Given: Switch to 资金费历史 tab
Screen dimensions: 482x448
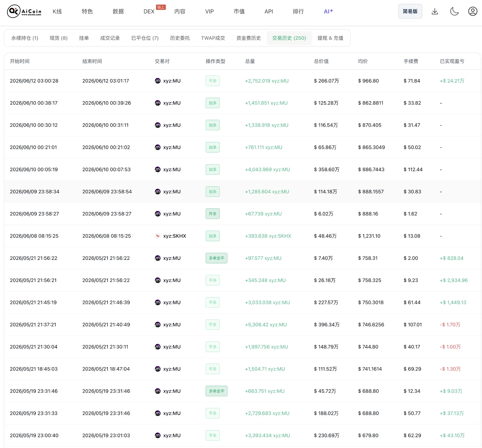Looking at the screenshot, I should [249, 38].
